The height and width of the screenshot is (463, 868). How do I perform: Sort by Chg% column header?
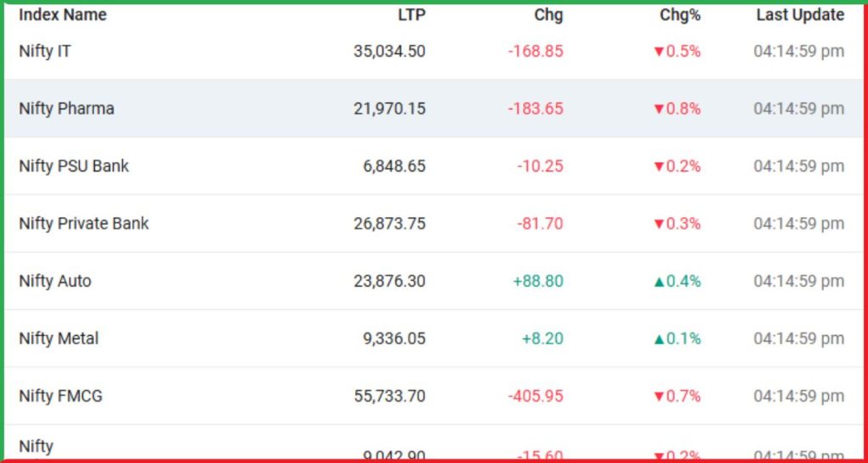(680, 15)
